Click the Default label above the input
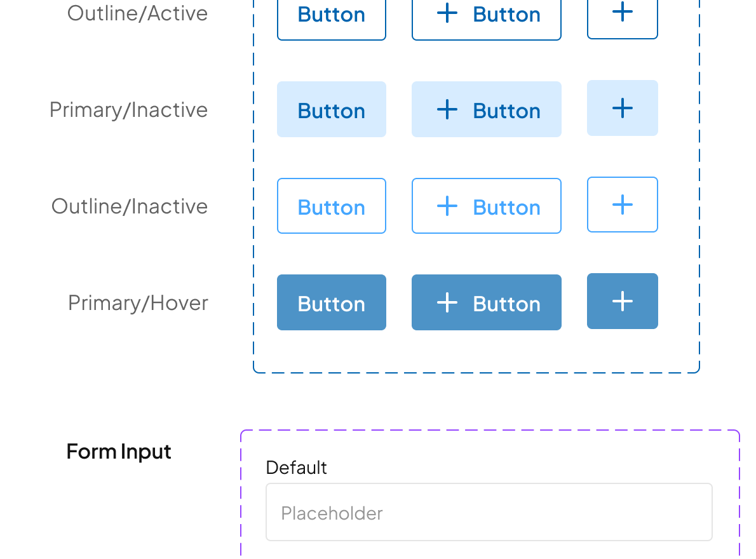This screenshot has width=756, height=559. pos(296,468)
